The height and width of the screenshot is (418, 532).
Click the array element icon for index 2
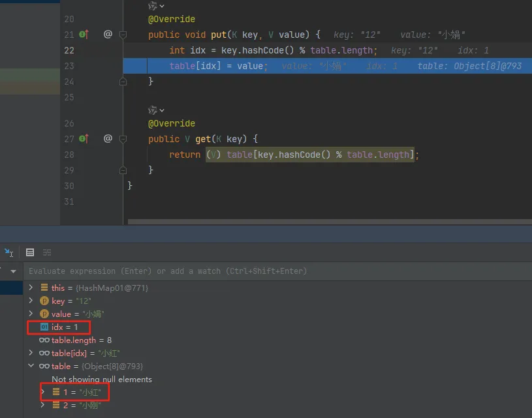(56, 405)
